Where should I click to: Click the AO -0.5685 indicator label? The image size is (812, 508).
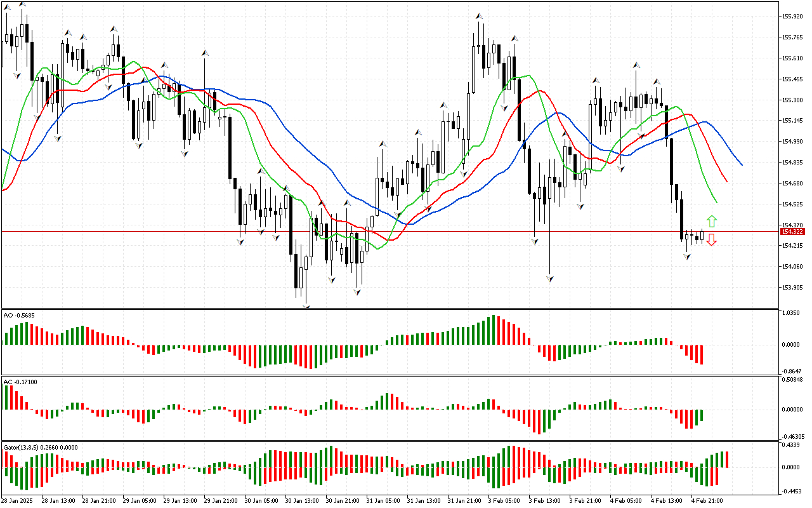18,315
